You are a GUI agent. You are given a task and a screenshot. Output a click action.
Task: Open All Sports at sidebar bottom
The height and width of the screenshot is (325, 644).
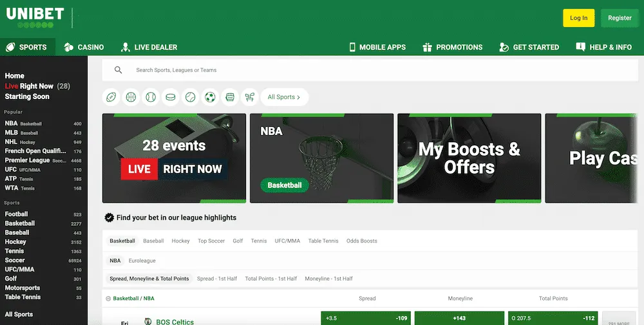[19, 314]
